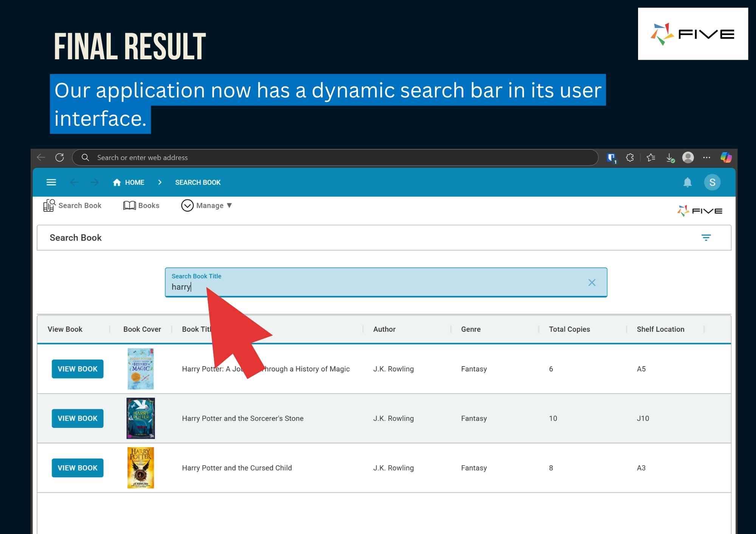Open the browser ellipsis settings menu
This screenshot has height=534, width=756.
pos(706,157)
